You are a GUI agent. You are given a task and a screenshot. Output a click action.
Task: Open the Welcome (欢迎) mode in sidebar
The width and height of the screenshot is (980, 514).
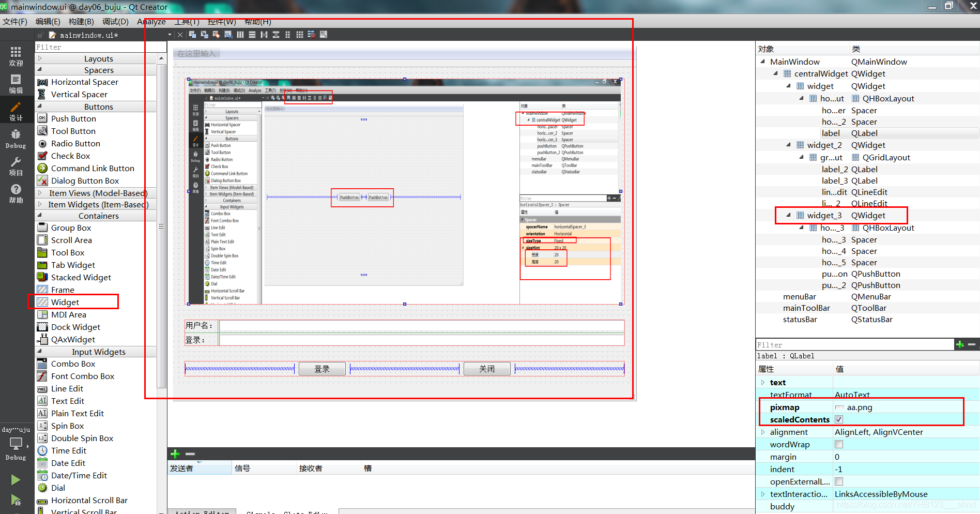click(x=16, y=56)
